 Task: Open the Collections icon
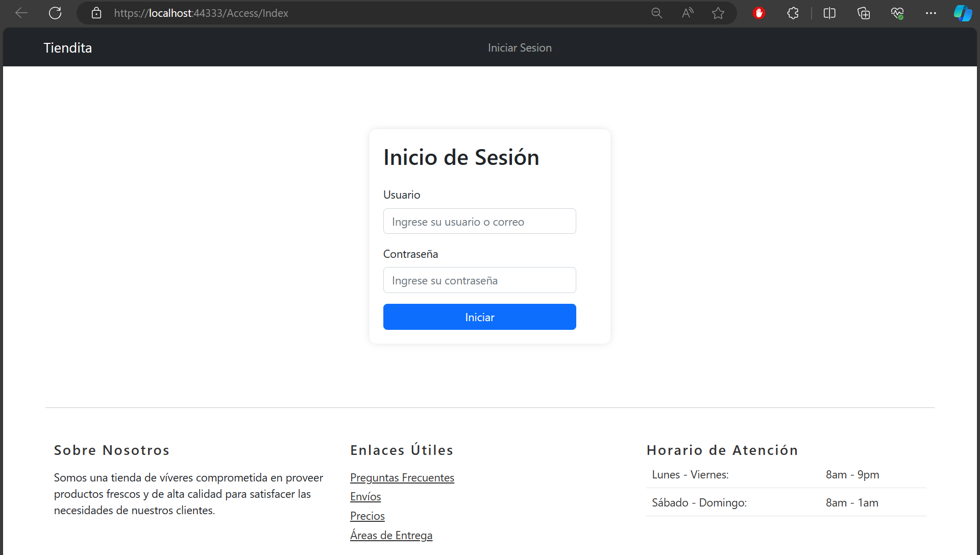coord(863,13)
